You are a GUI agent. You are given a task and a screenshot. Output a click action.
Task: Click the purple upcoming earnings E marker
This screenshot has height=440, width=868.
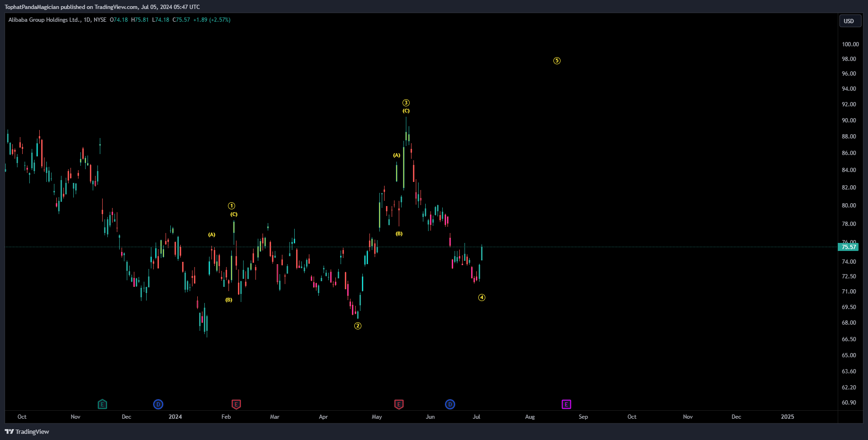[566, 404]
